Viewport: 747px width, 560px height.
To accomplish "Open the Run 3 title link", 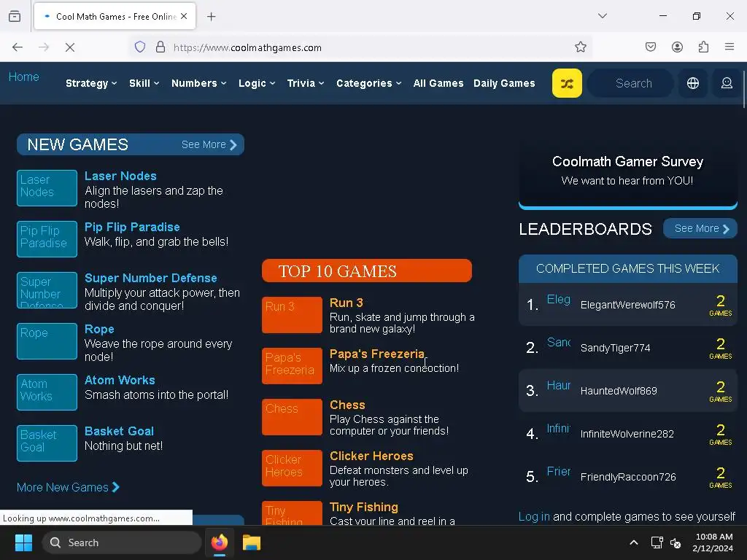I will [347, 303].
